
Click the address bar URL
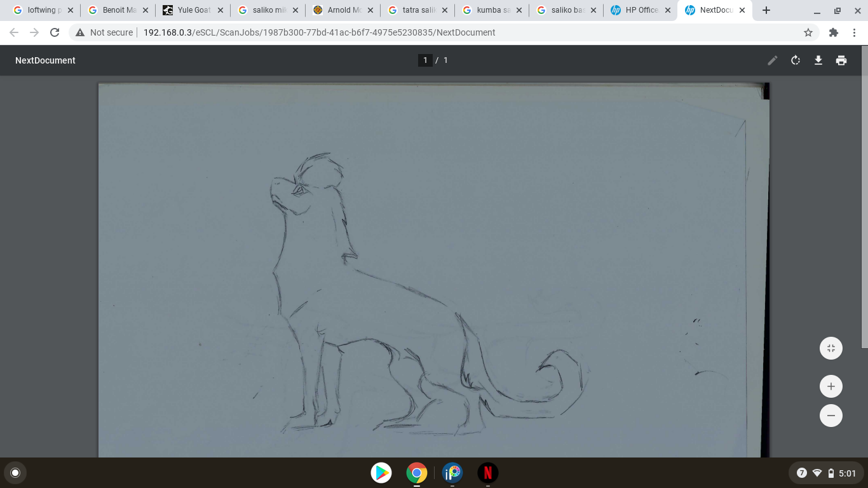click(319, 32)
